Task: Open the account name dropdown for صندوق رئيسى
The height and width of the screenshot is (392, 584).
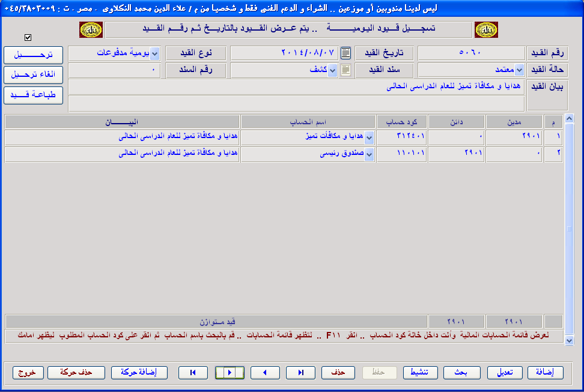Action: coord(370,154)
